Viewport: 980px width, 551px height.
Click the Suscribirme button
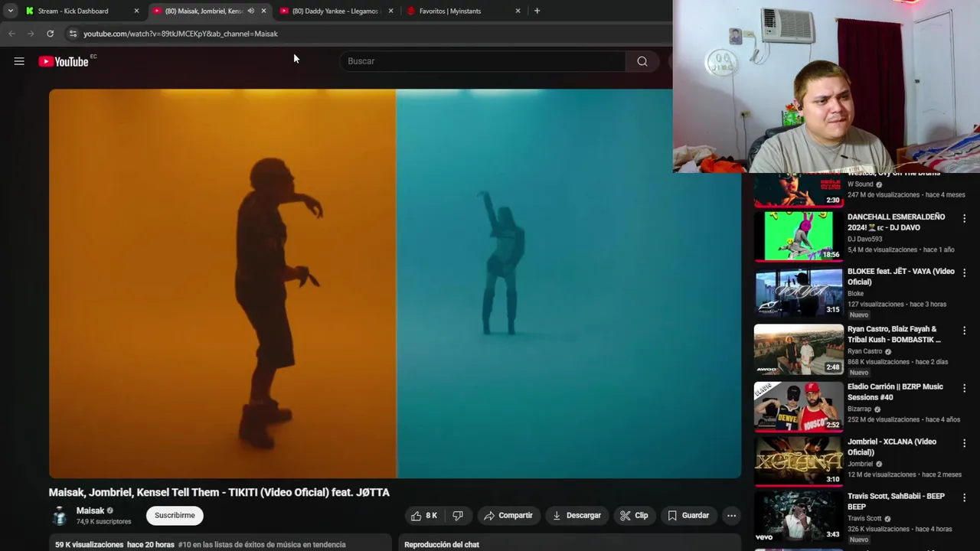coord(175,516)
